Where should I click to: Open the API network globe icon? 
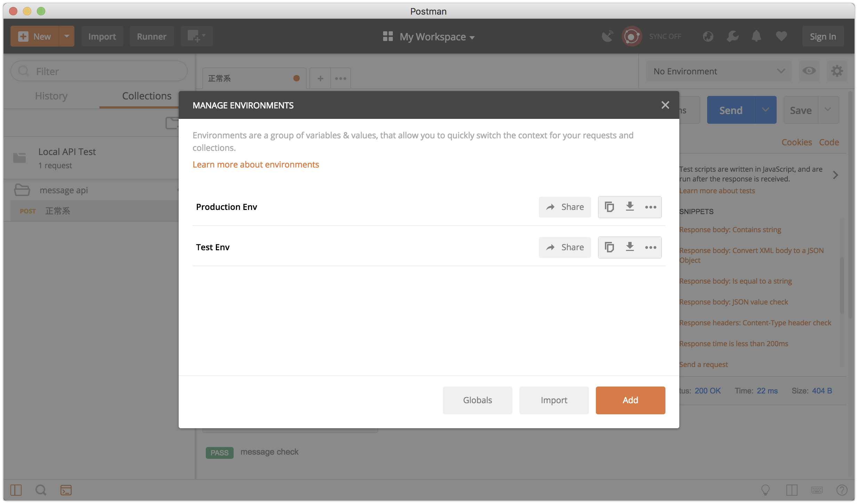point(708,36)
